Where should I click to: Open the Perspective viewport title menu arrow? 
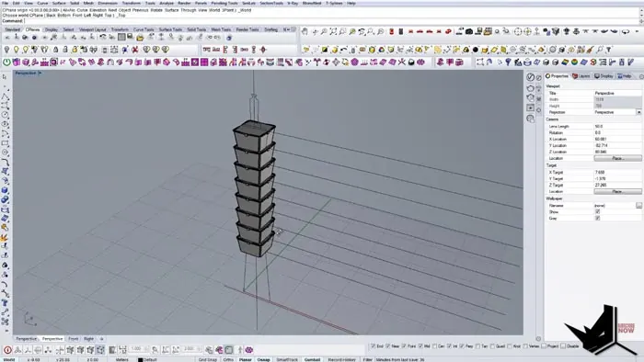click(40, 73)
